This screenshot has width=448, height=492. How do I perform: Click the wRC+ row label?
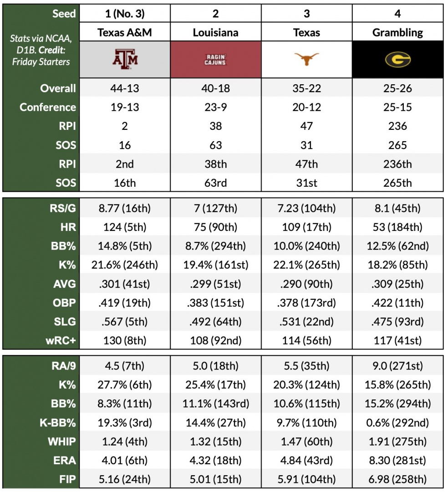tap(60, 340)
